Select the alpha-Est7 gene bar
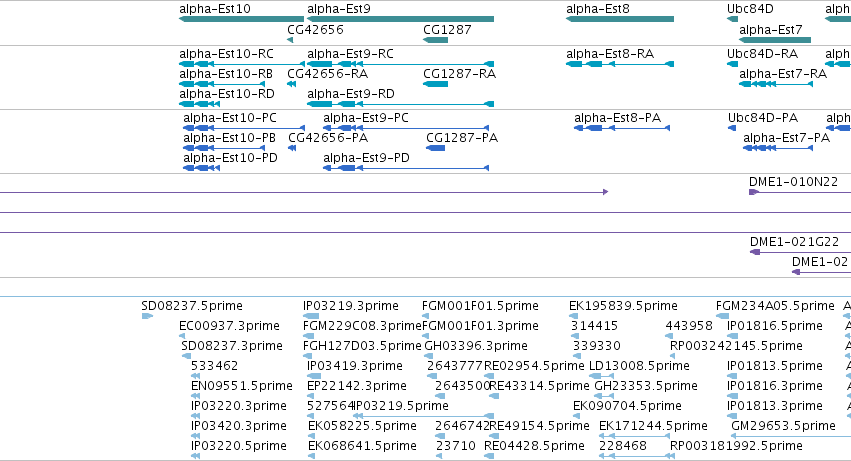851x461 pixels. coord(775,40)
